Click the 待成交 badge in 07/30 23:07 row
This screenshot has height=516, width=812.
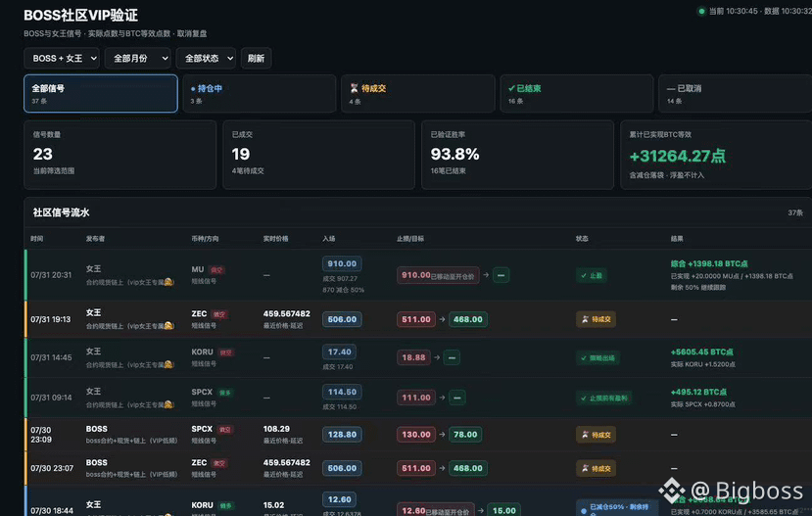[597, 468]
